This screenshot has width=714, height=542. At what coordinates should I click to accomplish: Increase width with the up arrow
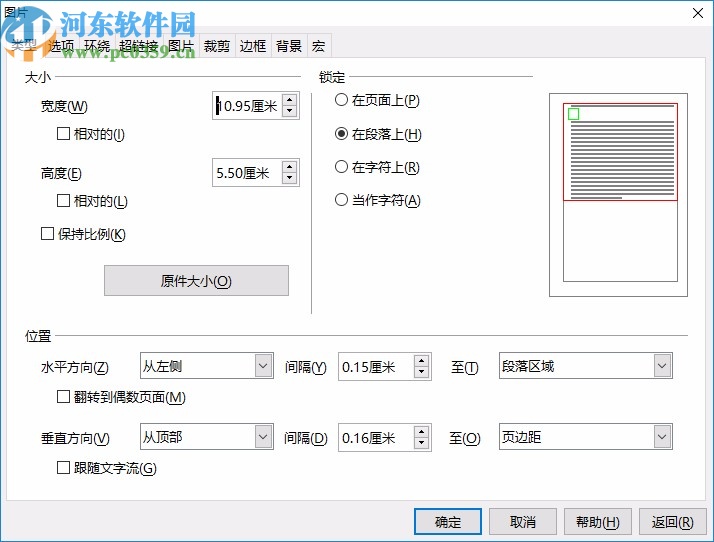(290, 99)
